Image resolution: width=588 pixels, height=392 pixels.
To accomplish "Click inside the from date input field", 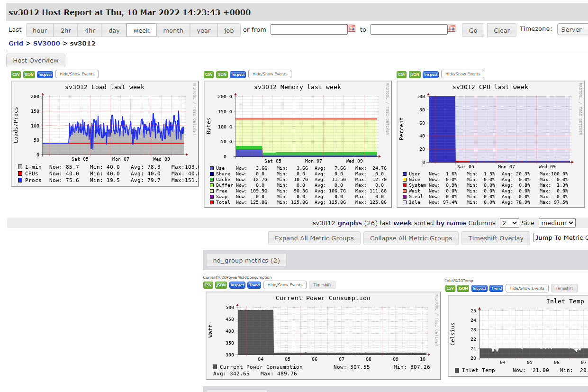I will coord(308,29).
